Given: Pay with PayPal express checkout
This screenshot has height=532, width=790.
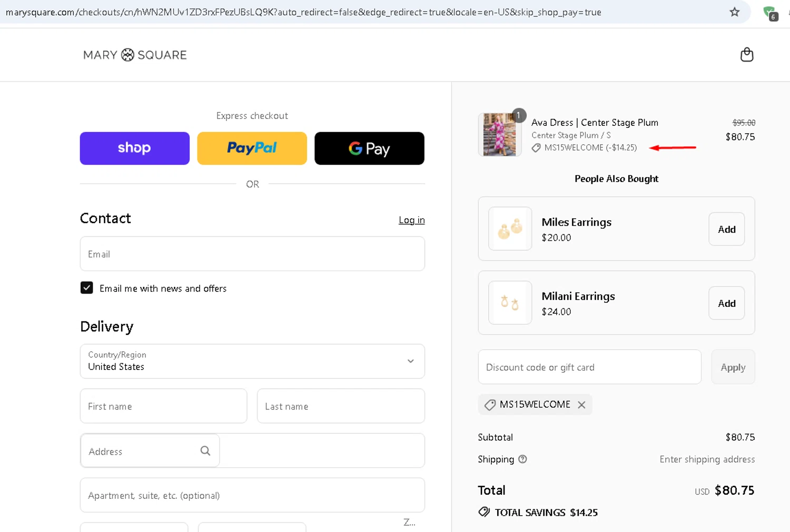Looking at the screenshot, I should [252, 148].
